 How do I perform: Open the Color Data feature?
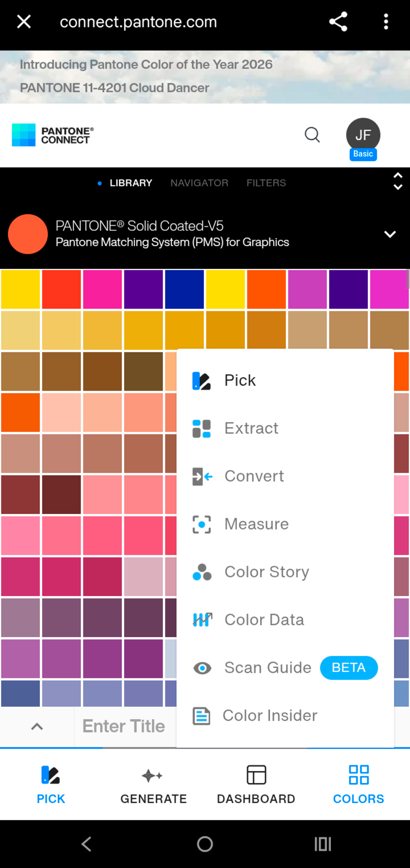[x=264, y=619]
